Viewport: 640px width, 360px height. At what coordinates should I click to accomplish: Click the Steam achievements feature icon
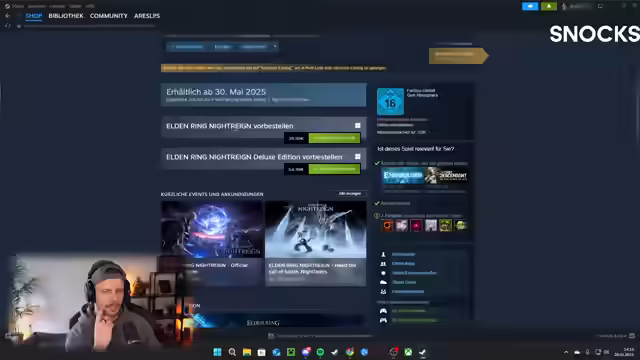tap(383, 273)
